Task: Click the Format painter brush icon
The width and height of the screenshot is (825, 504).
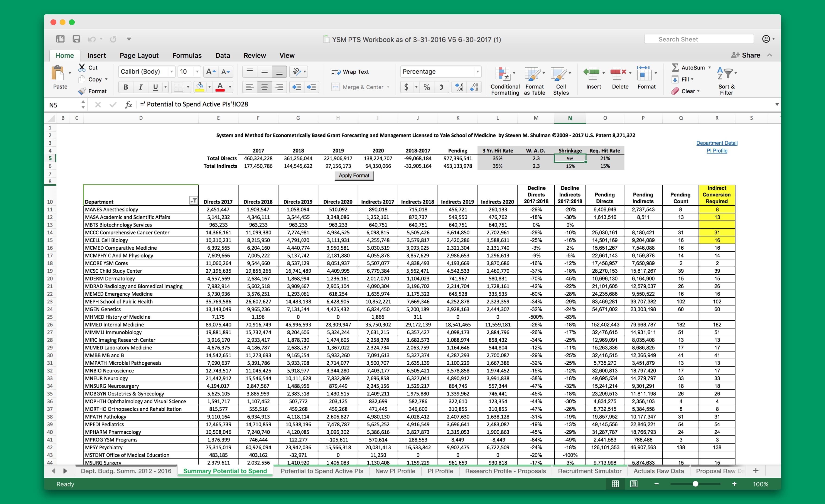Action: coord(82,91)
